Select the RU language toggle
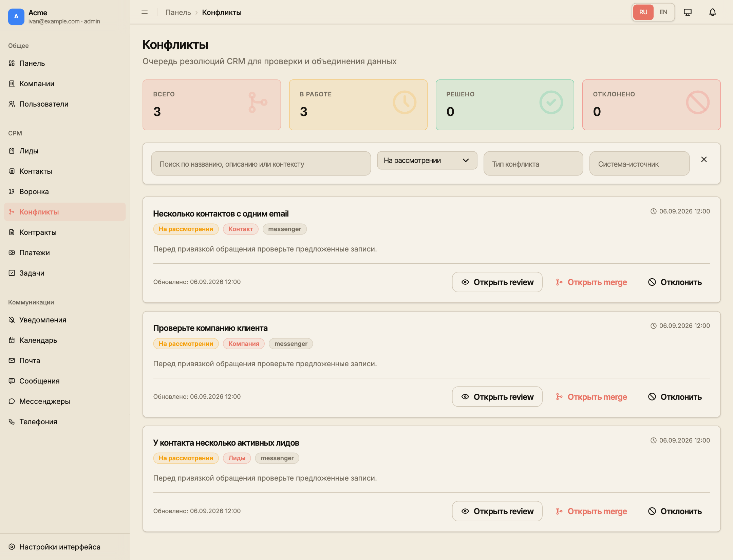Viewport: 733px width, 560px height. pyautogui.click(x=643, y=12)
